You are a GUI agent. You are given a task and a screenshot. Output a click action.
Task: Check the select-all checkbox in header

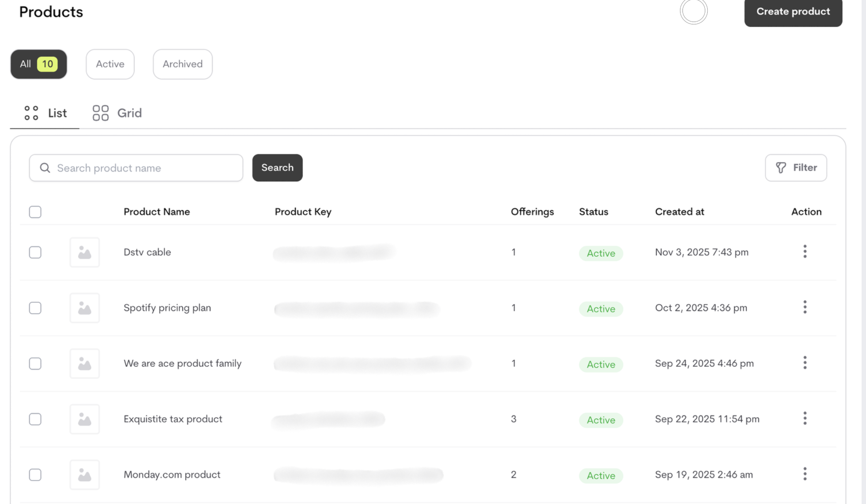pyautogui.click(x=35, y=212)
